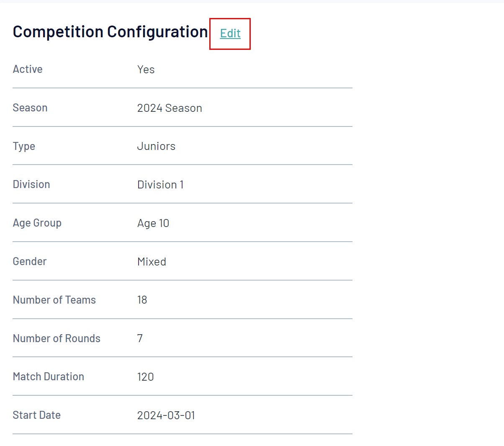Select the '2024 Season' value text
This screenshot has height=446, width=504.
click(170, 108)
